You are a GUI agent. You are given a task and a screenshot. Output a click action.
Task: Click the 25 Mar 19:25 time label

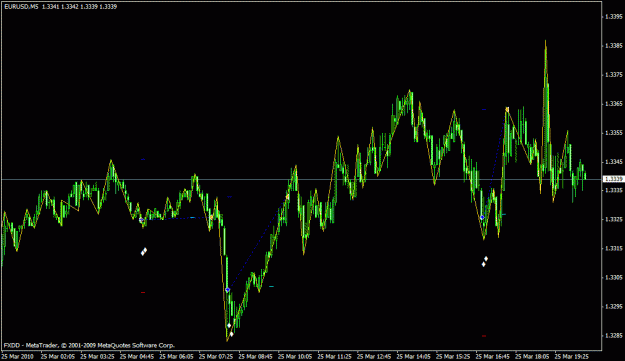click(572, 357)
